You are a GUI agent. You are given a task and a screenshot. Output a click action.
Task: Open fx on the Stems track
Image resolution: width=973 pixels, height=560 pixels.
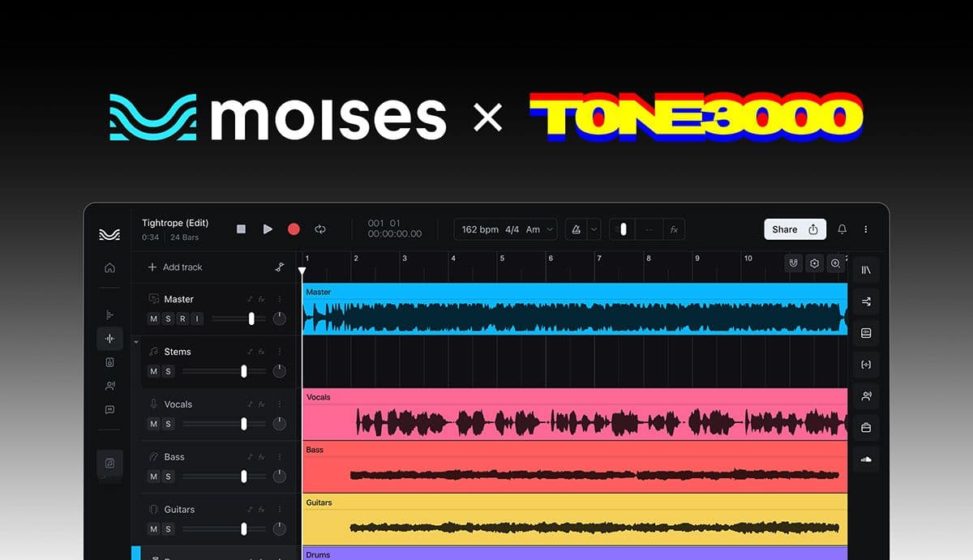(261, 353)
